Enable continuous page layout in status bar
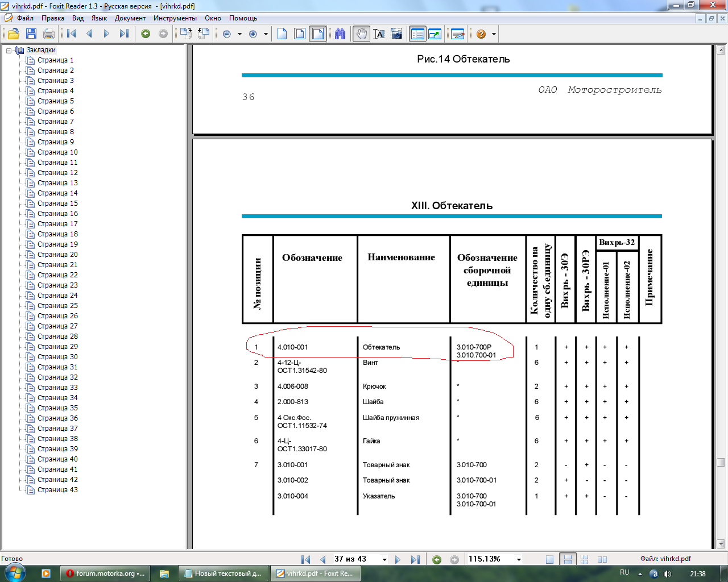728x582 pixels. click(567, 559)
